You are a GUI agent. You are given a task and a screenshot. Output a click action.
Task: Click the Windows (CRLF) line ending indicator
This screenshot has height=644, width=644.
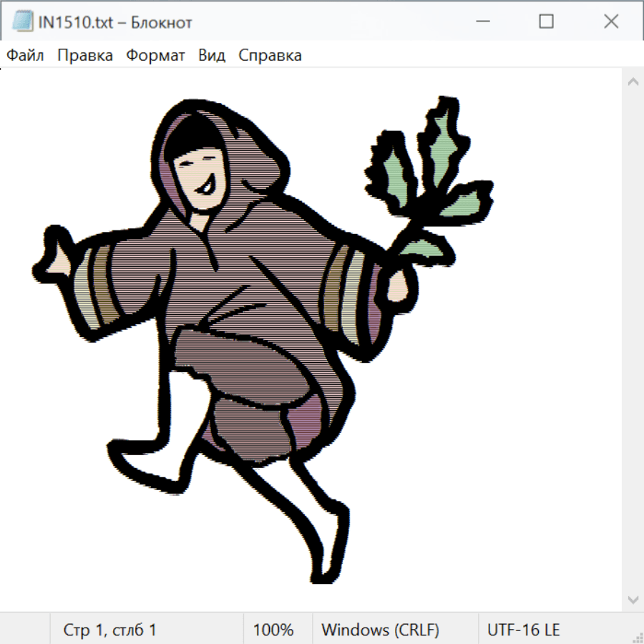click(x=380, y=630)
